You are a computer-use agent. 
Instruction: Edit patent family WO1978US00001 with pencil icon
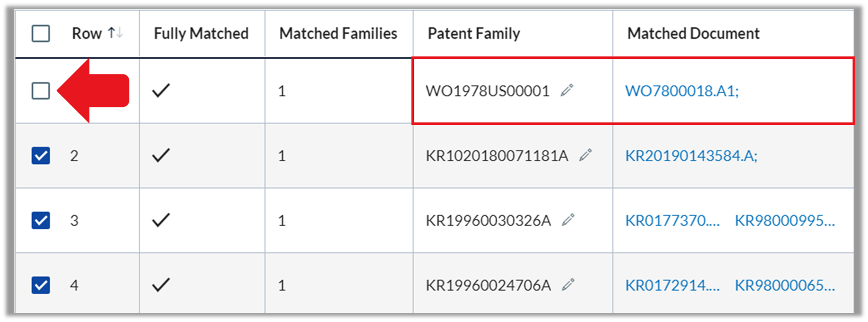coord(567,90)
